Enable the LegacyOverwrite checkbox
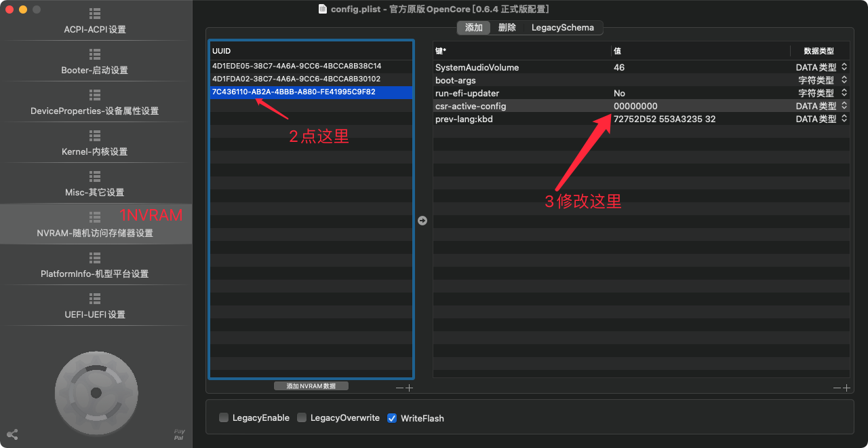 (302, 418)
